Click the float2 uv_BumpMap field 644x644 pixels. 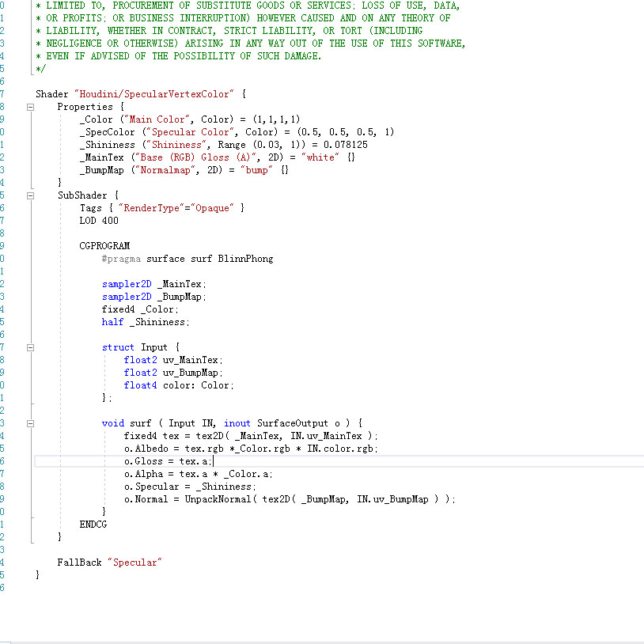click(x=173, y=373)
